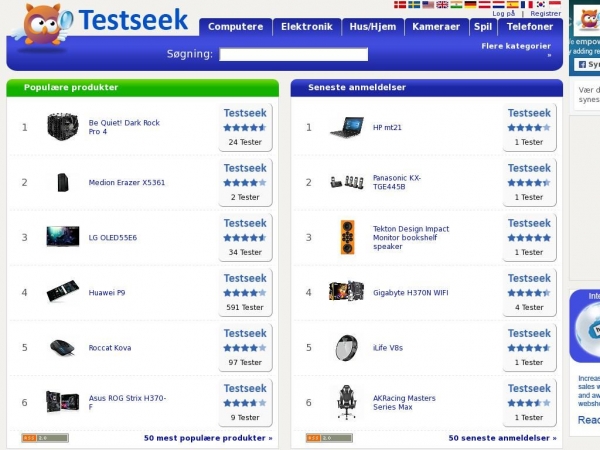The width and height of the screenshot is (600, 450).
Task: Click the Registrer link
Action: [546, 13]
